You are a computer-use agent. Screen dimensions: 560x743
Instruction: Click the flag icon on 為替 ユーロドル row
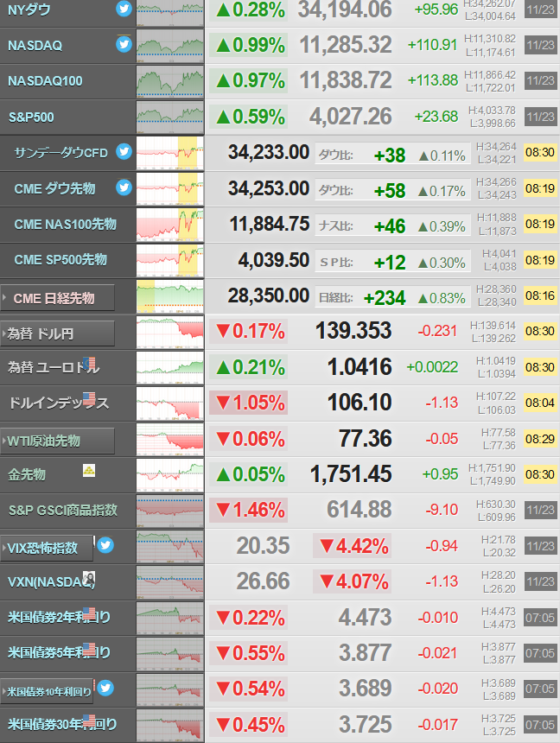pyautogui.click(x=89, y=364)
